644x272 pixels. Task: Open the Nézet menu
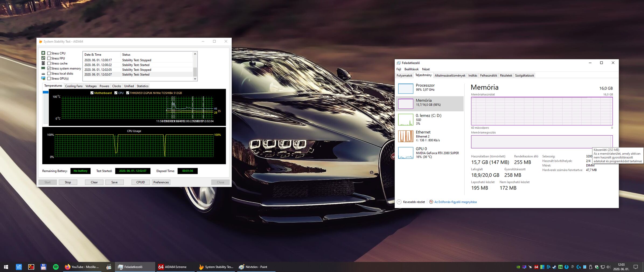click(x=426, y=69)
